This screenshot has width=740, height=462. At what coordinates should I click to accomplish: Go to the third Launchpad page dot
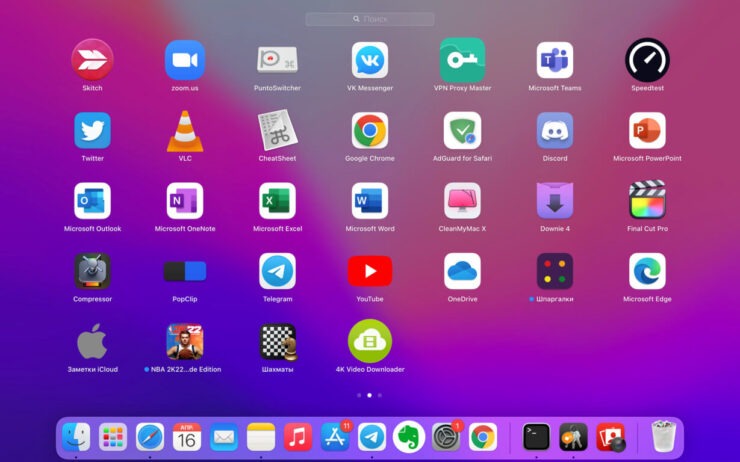click(380, 395)
